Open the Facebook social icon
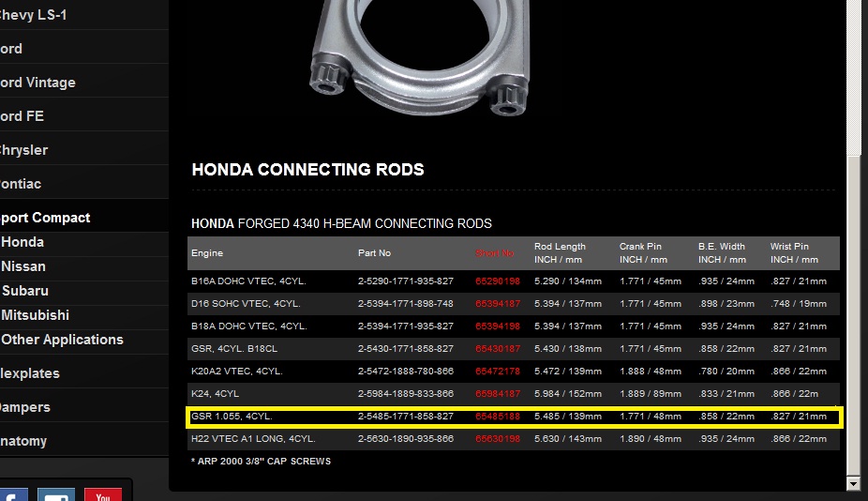 [14, 495]
